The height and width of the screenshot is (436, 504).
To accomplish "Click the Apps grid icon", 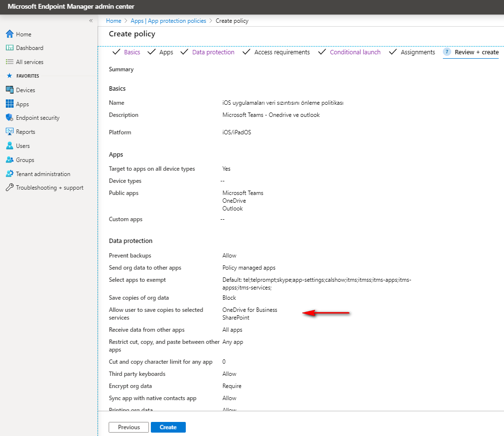I will point(10,104).
